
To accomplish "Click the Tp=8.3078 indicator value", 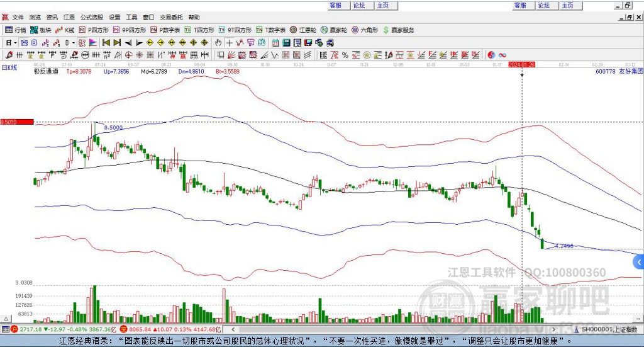I will (x=79, y=72).
